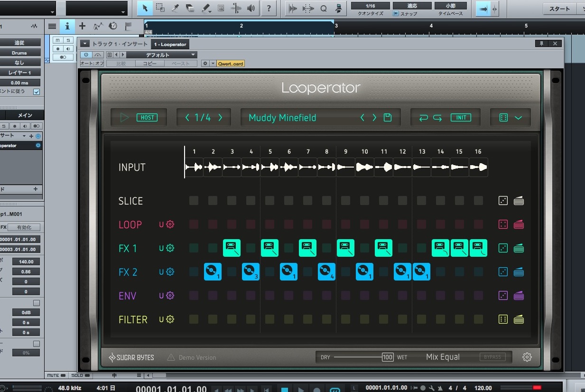The image size is (585, 392).
Task: Click the INIT button
Action: [461, 118]
